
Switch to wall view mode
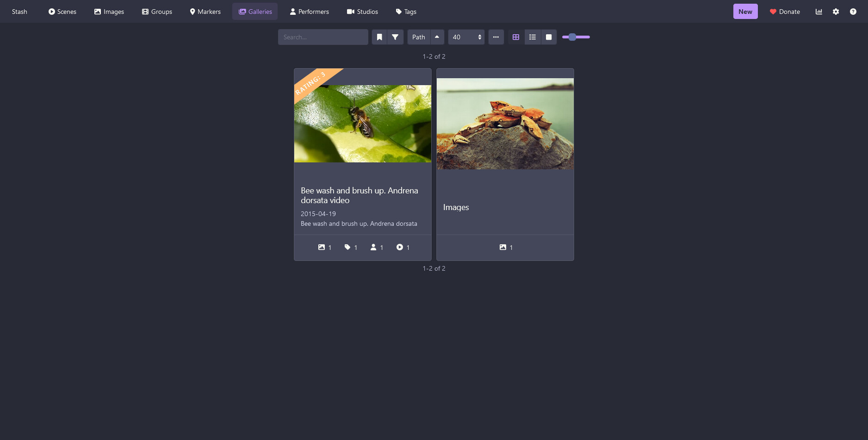(549, 37)
